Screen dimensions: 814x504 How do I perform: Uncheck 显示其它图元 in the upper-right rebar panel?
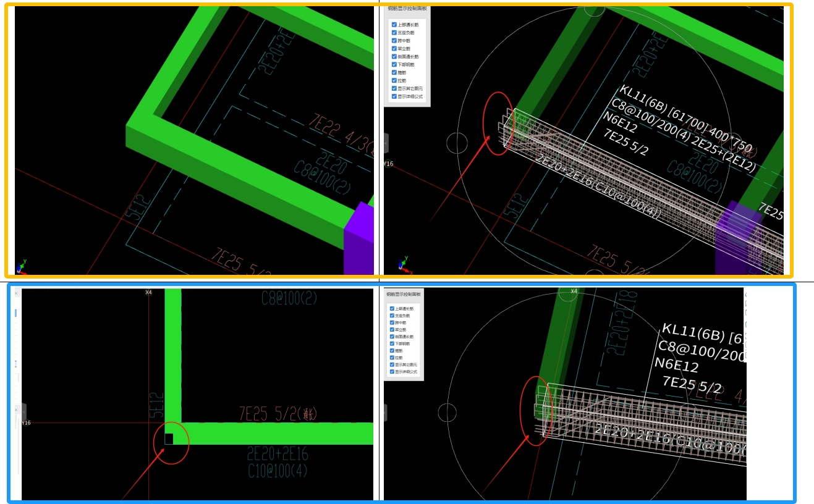394,88
